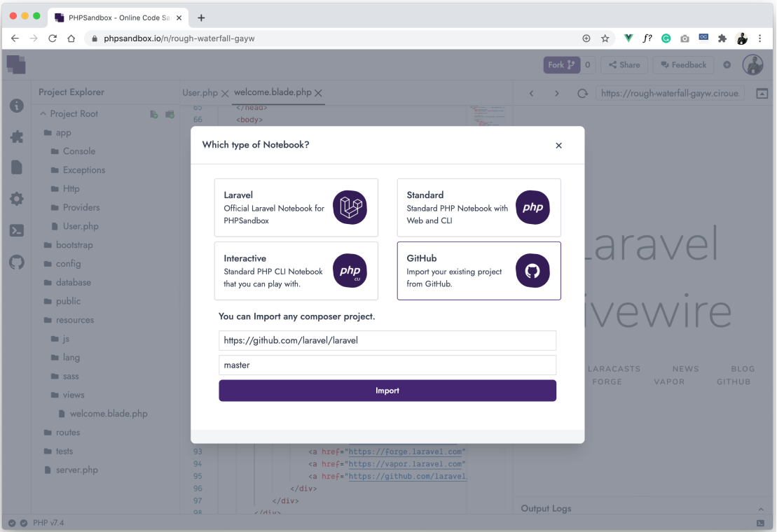This screenshot has width=777, height=532.
Task: Open the Terminal icon in the sidebar
Action: pyautogui.click(x=15, y=230)
